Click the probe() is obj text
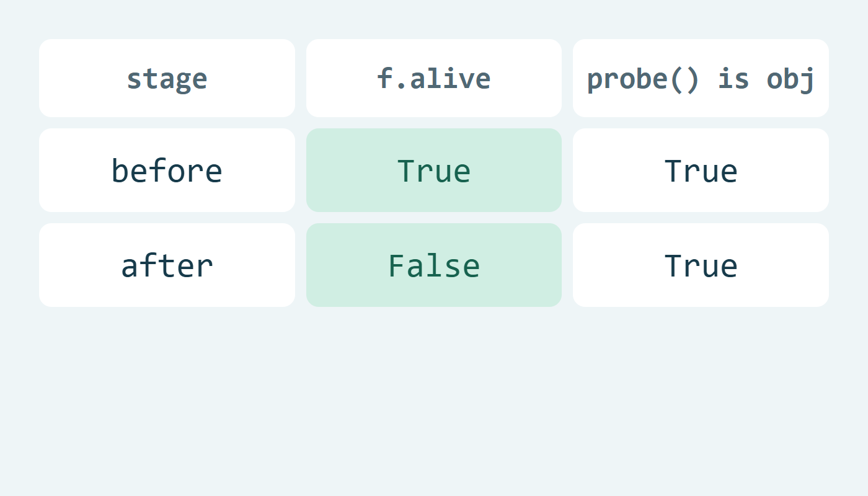 (x=701, y=79)
